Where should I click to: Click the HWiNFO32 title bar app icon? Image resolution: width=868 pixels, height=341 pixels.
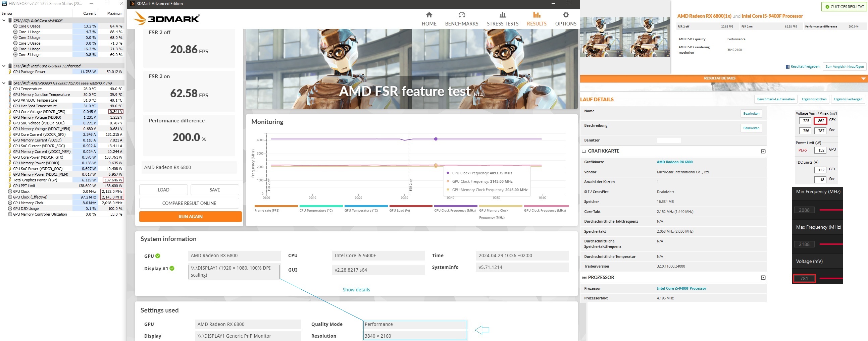point(4,3)
